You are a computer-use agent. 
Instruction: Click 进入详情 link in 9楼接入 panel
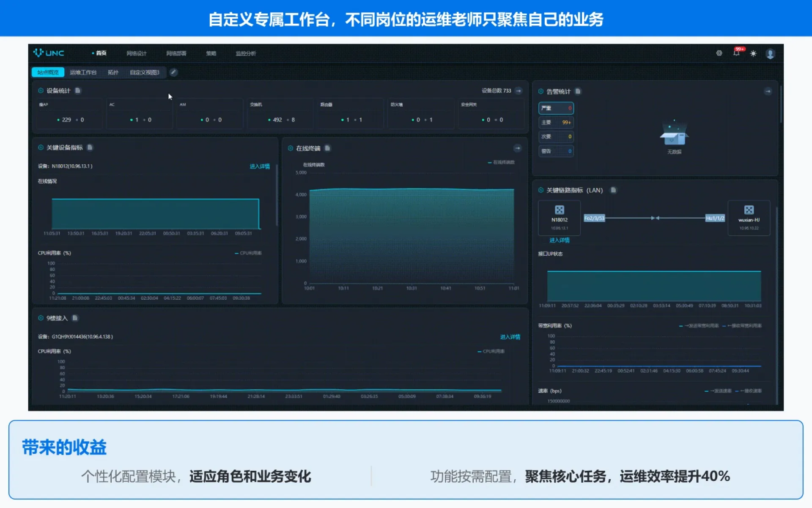pyautogui.click(x=510, y=337)
